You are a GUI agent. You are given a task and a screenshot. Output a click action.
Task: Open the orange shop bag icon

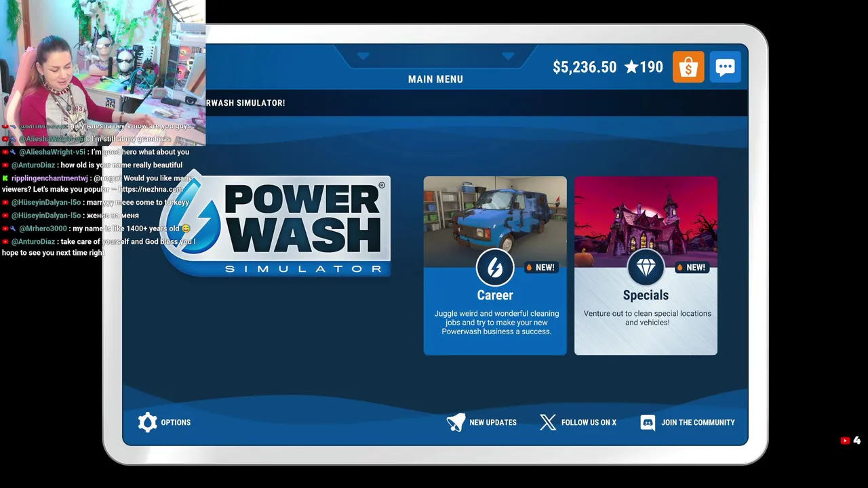688,67
